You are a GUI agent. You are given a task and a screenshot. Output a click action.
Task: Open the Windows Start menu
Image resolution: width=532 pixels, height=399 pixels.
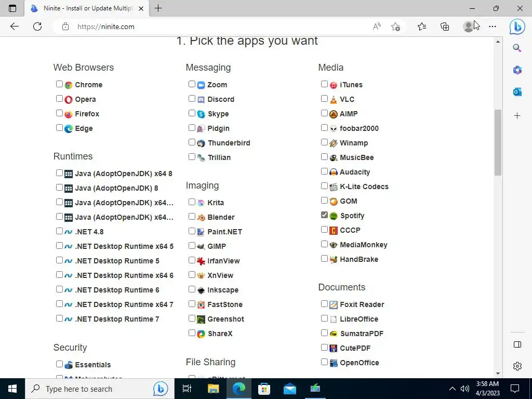point(12,389)
